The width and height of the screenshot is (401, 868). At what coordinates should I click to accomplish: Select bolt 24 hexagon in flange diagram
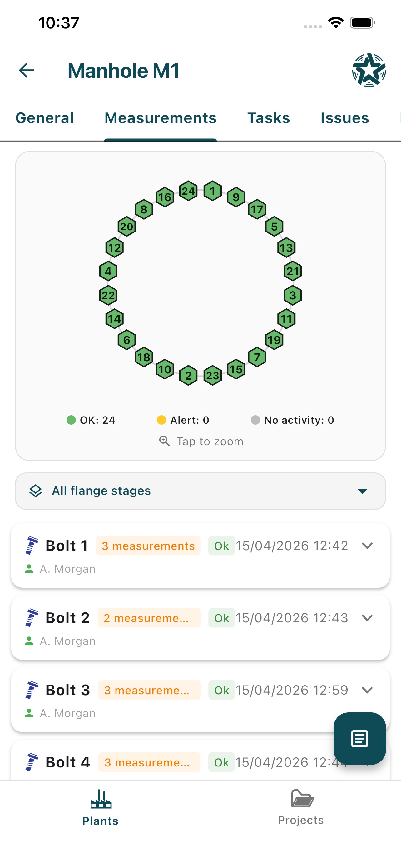tap(188, 191)
